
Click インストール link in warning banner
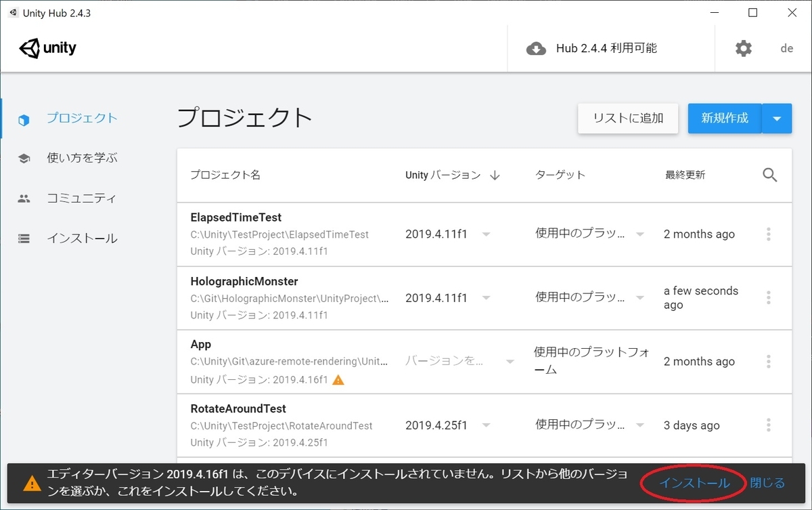pos(695,483)
